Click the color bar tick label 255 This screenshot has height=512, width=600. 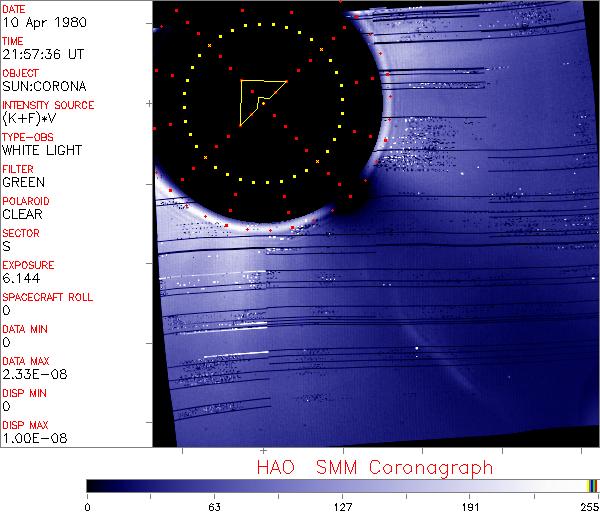coord(588,505)
